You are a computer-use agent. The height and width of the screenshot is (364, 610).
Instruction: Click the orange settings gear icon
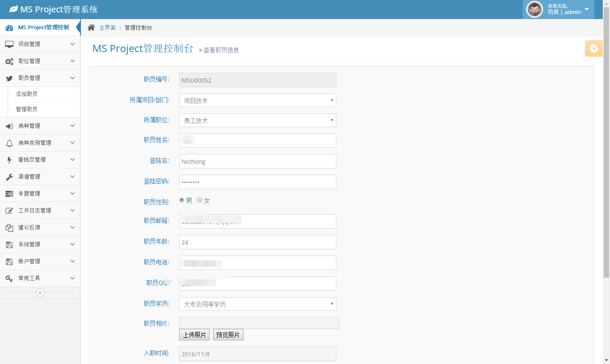click(x=593, y=49)
